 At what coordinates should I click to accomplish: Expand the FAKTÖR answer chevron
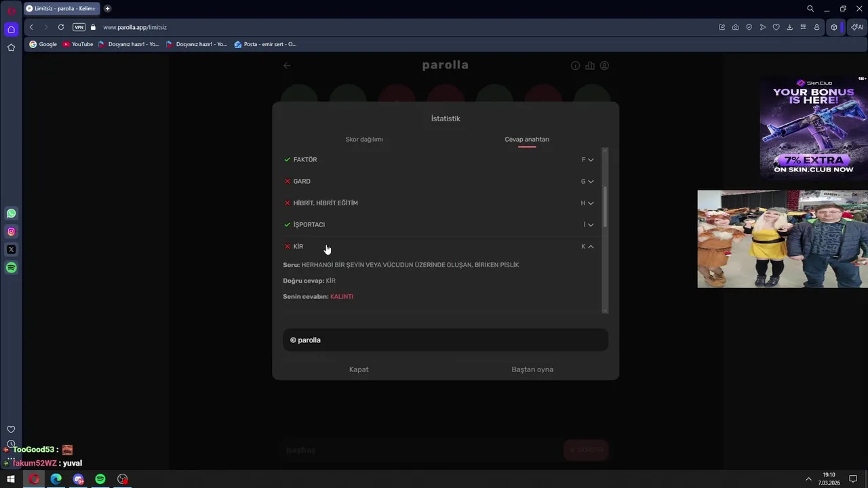(x=591, y=160)
